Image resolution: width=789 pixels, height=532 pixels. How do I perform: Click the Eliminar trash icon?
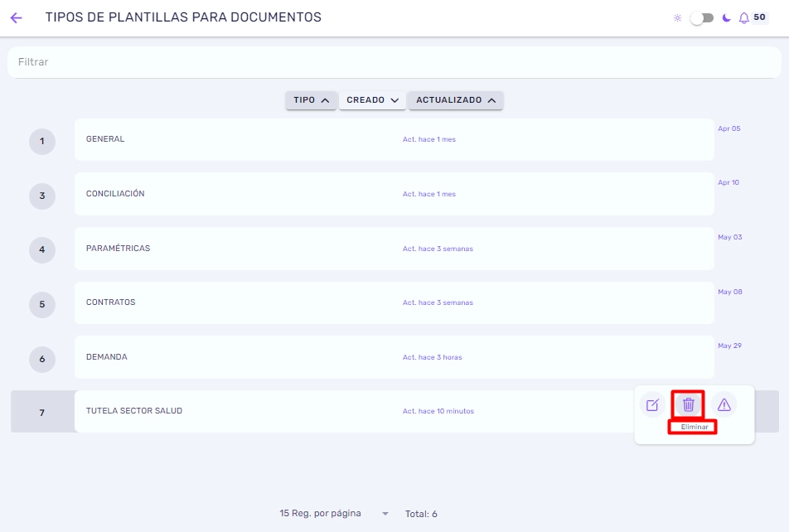pos(689,404)
